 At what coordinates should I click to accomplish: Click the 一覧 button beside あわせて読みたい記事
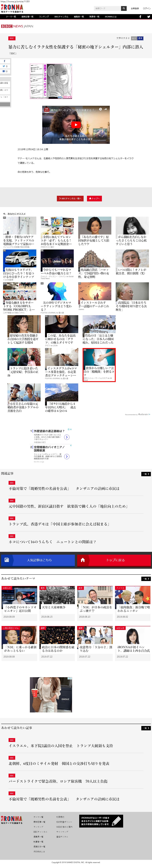pos(146,728)
